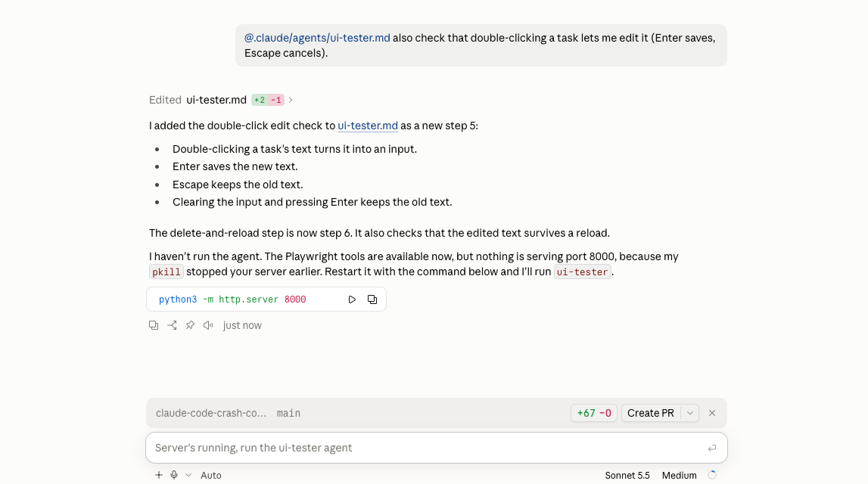Change the Auto permission mode

(x=211, y=475)
